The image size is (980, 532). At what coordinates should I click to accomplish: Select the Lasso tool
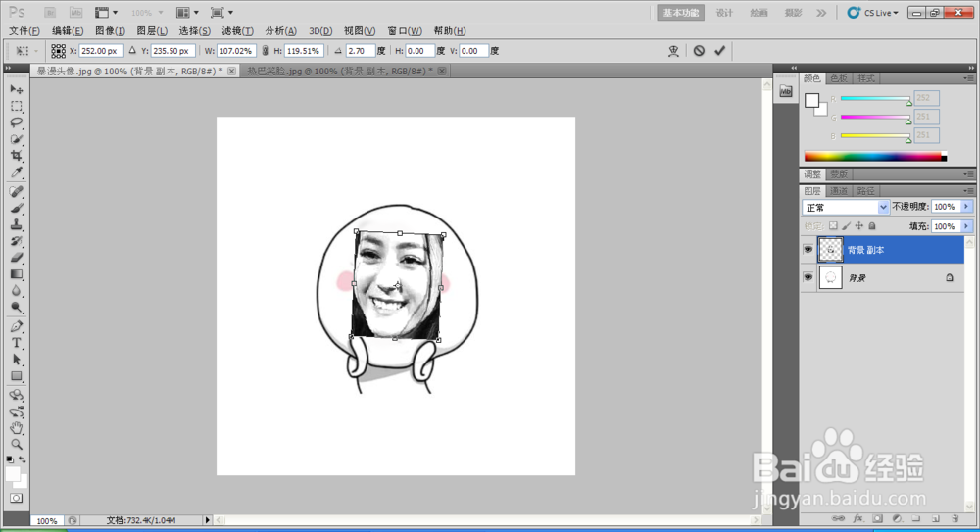(17, 122)
